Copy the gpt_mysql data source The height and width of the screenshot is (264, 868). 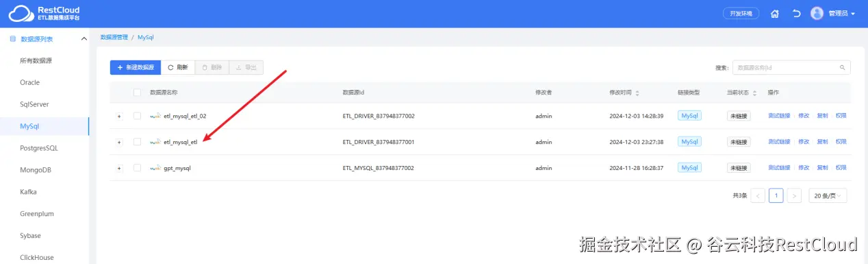pos(822,168)
